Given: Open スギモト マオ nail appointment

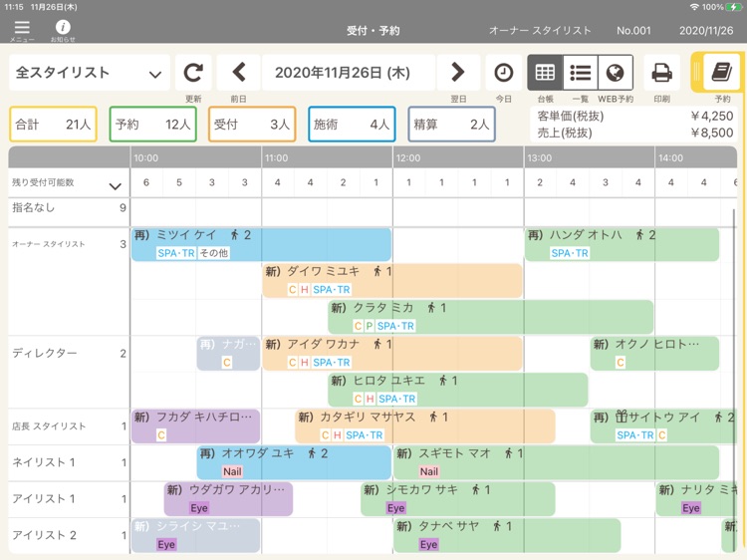Looking at the screenshot, I should click(x=556, y=462).
